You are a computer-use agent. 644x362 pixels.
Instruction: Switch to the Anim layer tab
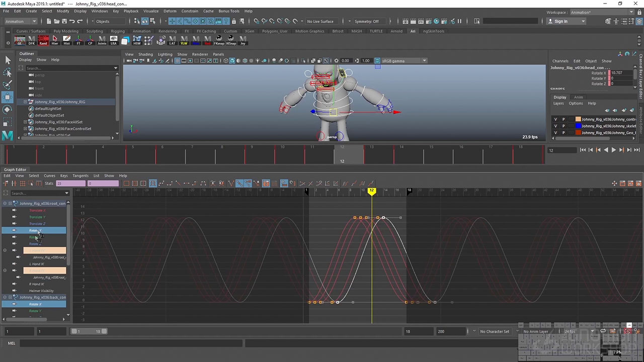coord(579,97)
